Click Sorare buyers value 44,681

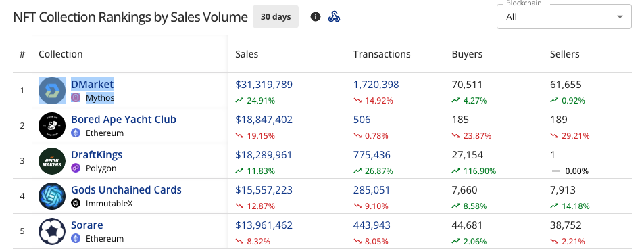click(467, 225)
